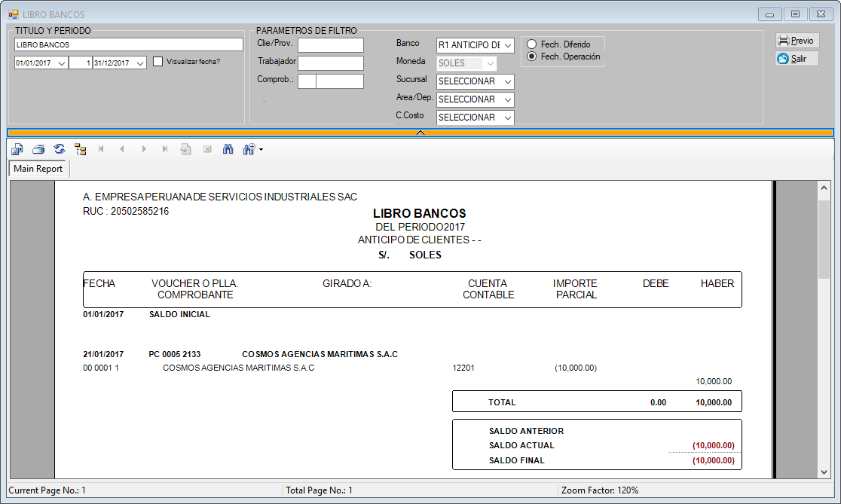
Task: Click 'TOTAL' label in report
Action: [x=502, y=402]
